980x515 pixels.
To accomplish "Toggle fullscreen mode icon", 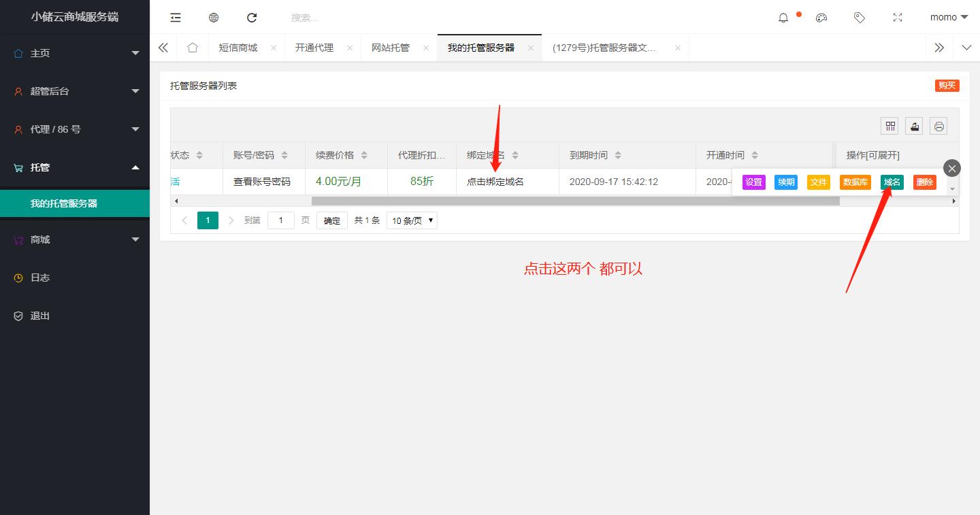I will click(x=898, y=18).
